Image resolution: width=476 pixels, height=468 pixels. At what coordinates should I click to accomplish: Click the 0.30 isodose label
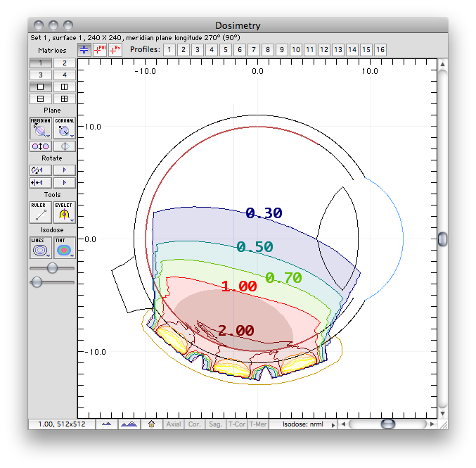click(x=264, y=213)
